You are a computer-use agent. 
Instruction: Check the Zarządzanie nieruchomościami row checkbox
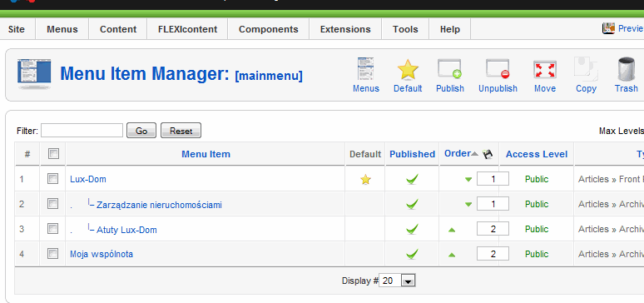pos(52,203)
